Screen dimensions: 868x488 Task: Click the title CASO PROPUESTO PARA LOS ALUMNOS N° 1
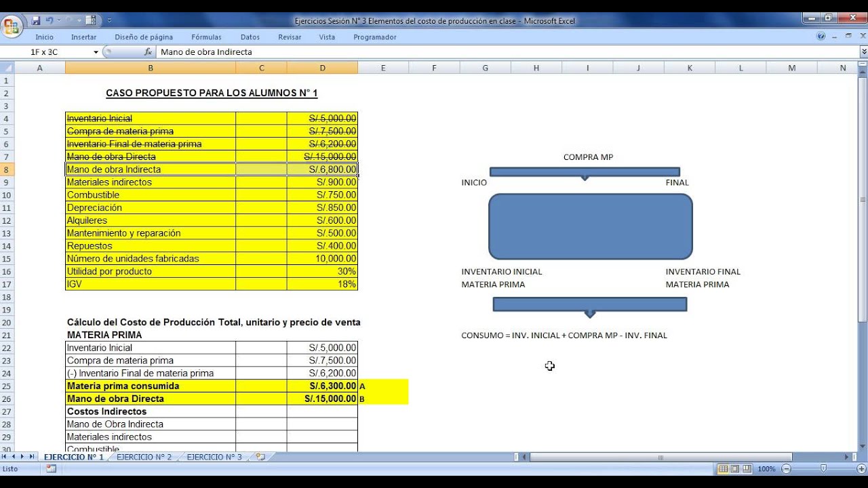click(212, 93)
